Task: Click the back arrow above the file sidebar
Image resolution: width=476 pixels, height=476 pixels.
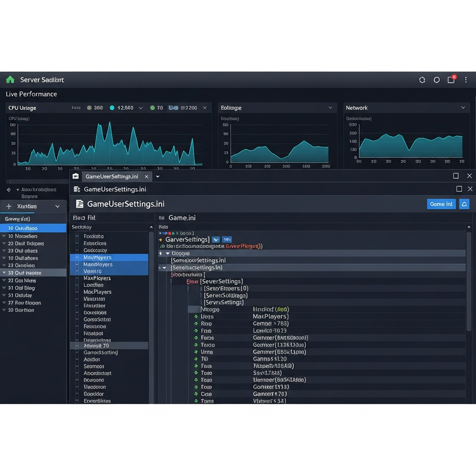Action: tap(8, 189)
